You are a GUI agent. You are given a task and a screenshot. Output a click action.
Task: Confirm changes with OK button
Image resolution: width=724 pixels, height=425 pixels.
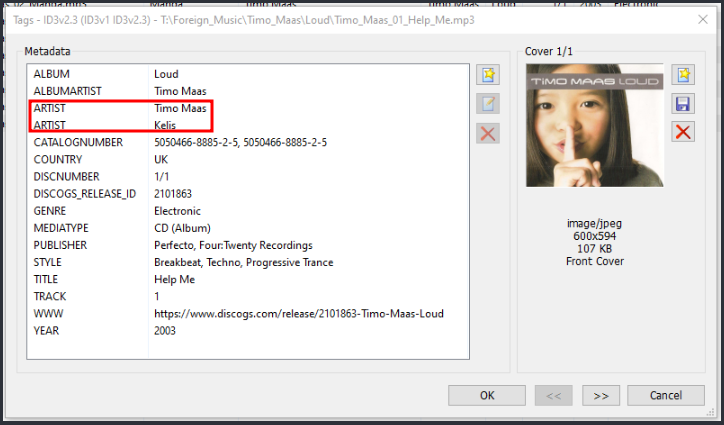click(487, 395)
